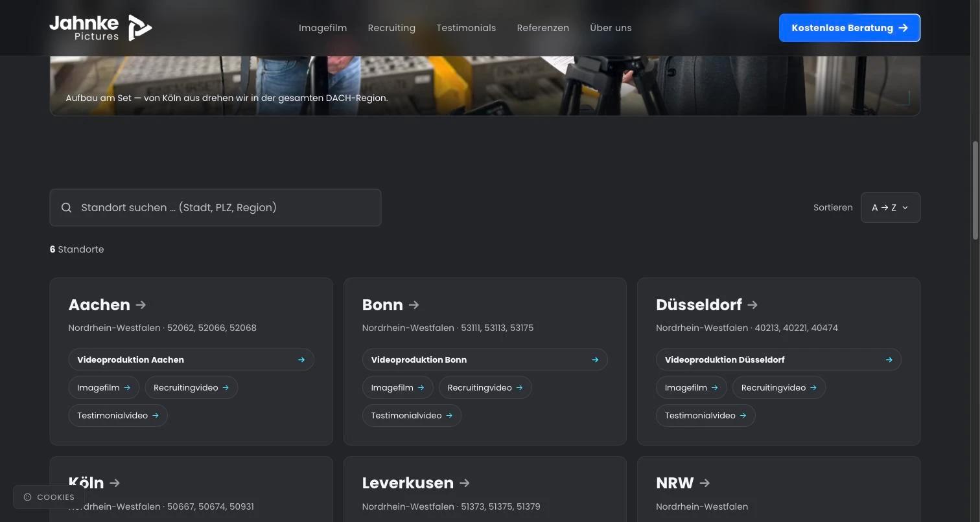980x522 pixels.
Task: Open Testimonialvideo link in Düsseldorf card
Action: click(x=705, y=416)
